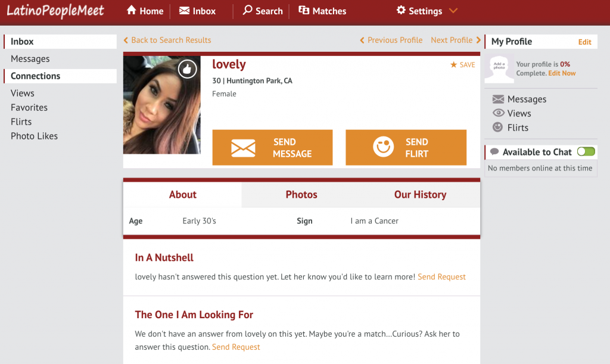The height and width of the screenshot is (364, 610).
Task: Click Send Request under In A Nutshell
Action: click(441, 277)
